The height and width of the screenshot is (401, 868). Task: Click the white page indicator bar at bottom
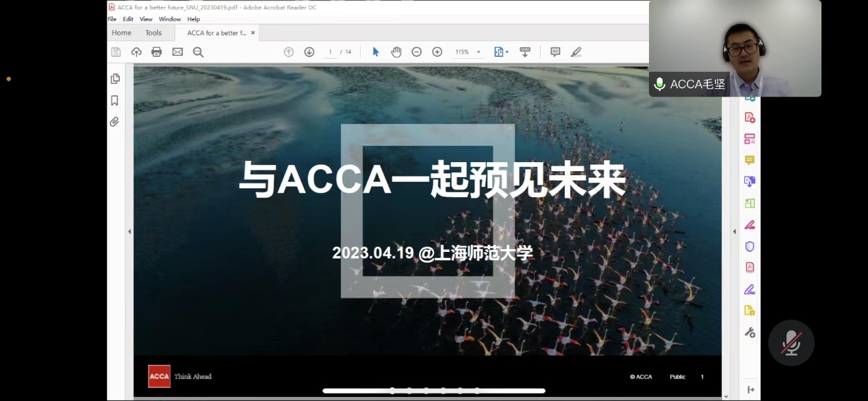pyautogui.click(x=434, y=391)
